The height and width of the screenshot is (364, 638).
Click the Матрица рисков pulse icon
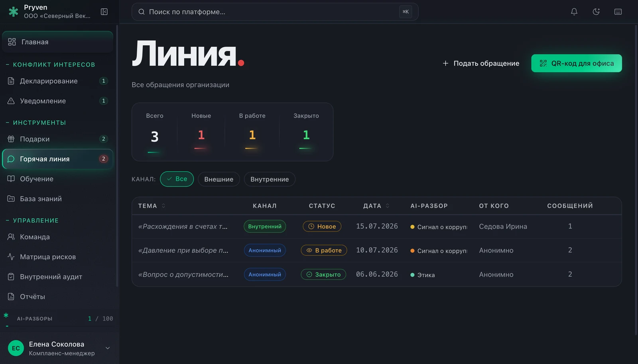[x=11, y=257]
